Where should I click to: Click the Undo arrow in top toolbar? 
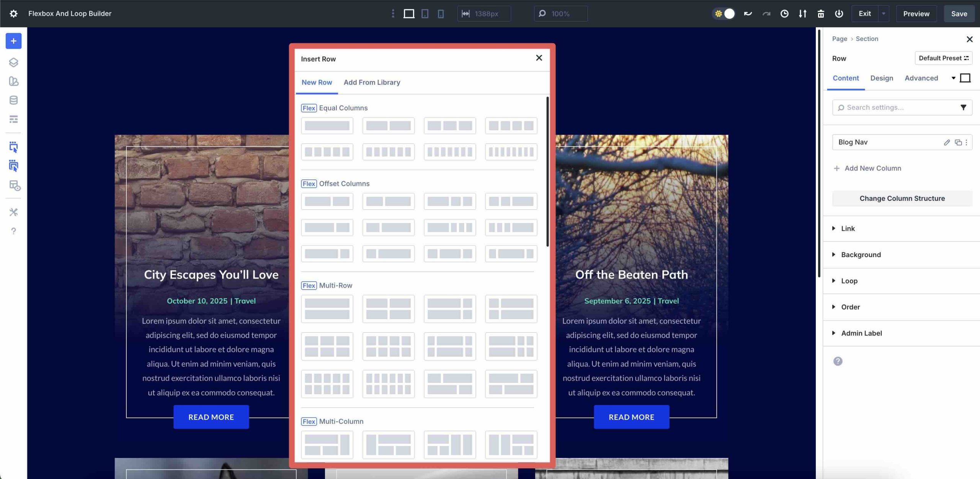747,13
